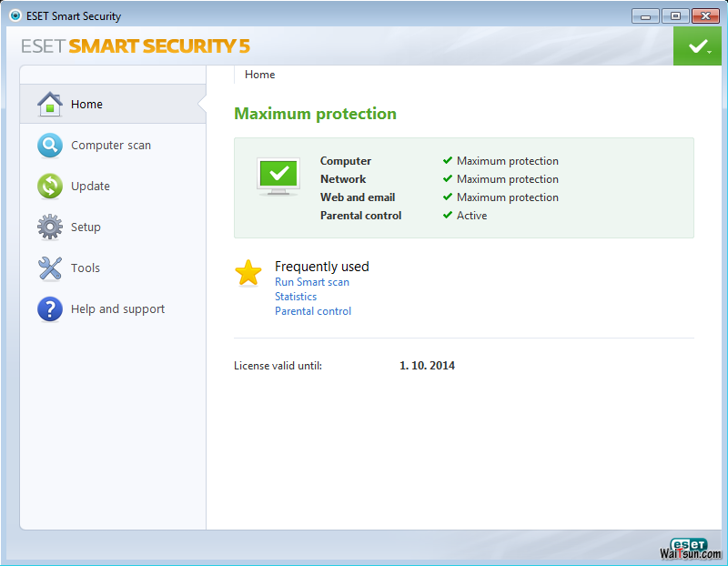The height and width of the screenshot is (566, 728).
Task: Click the ESET eye icon in title bar
Action: 15,16
